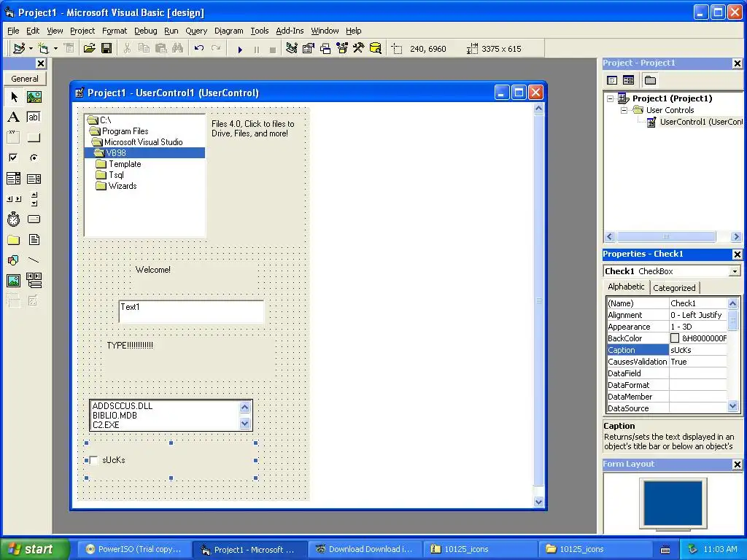Open Properties Window from toolbar
The height and width of the screenshot is (560, 747).
point(309,49)
